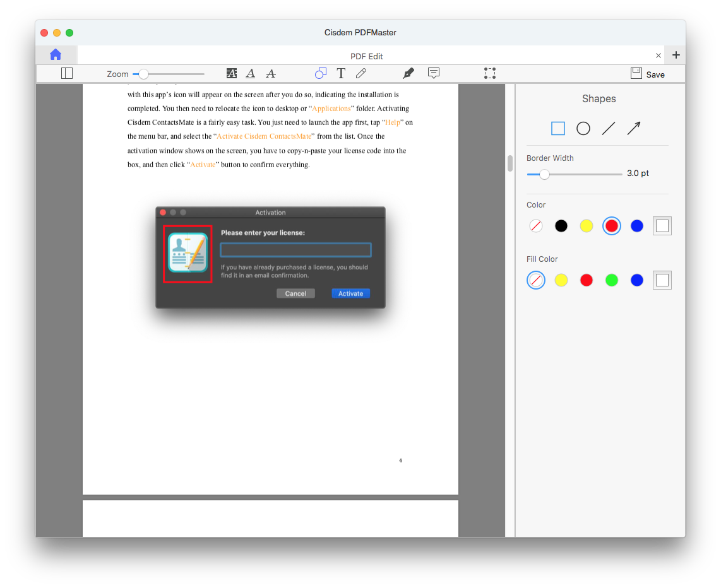721x588 pixels.
Task: Click the document vertical scrollbar
Action: tap(510, 163)
